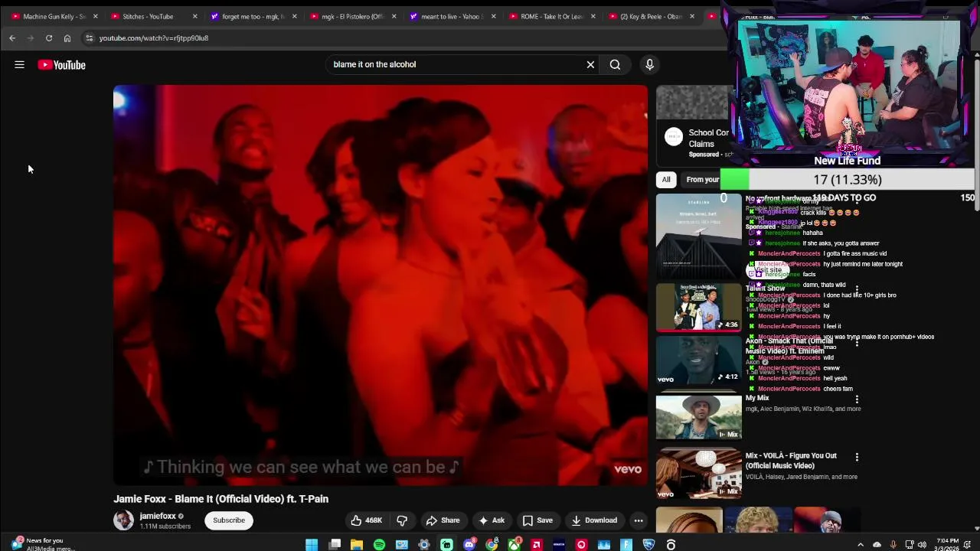Open volume control in system tray
Image resolution: width=980 pixels, height=551 pixels.
pyautogui.click(x=922, y=545)
